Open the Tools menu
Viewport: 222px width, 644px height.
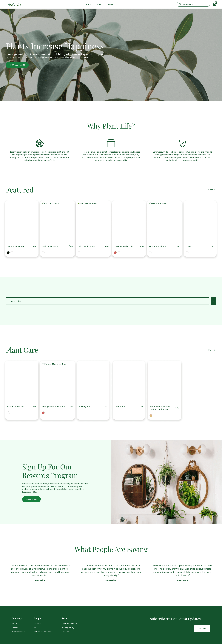(98, 4)
